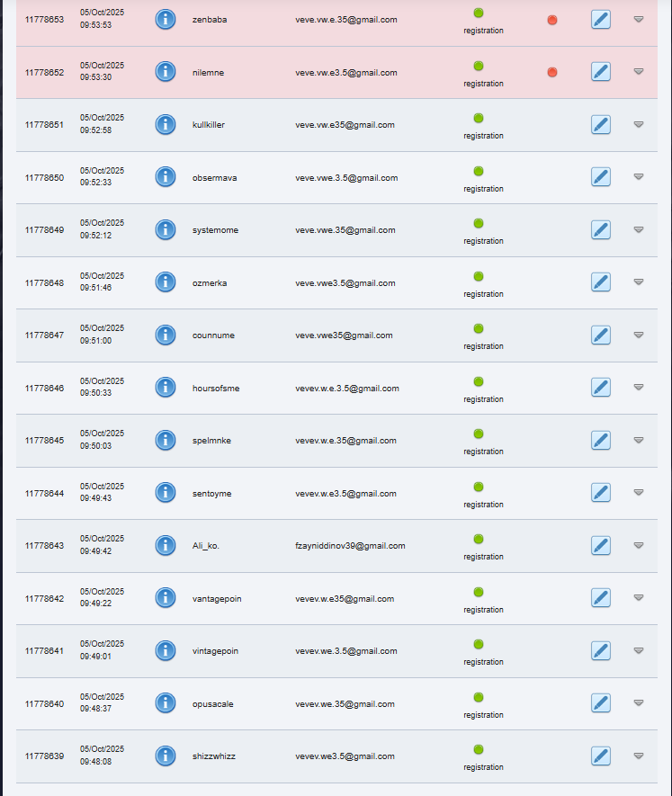Expand dropdown arrow for counnume row

[639, 335]
